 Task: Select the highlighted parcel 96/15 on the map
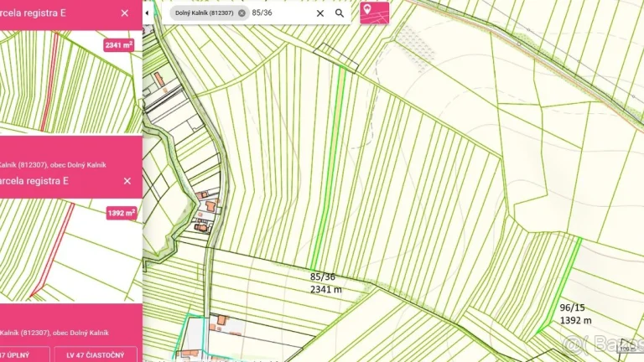pyautogui.click(x=561, y=285)
